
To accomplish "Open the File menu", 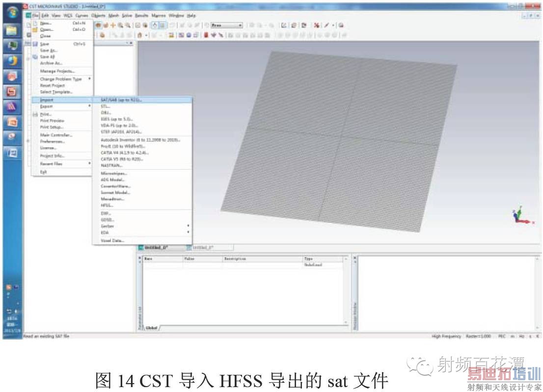I will (x=35, y=16).
